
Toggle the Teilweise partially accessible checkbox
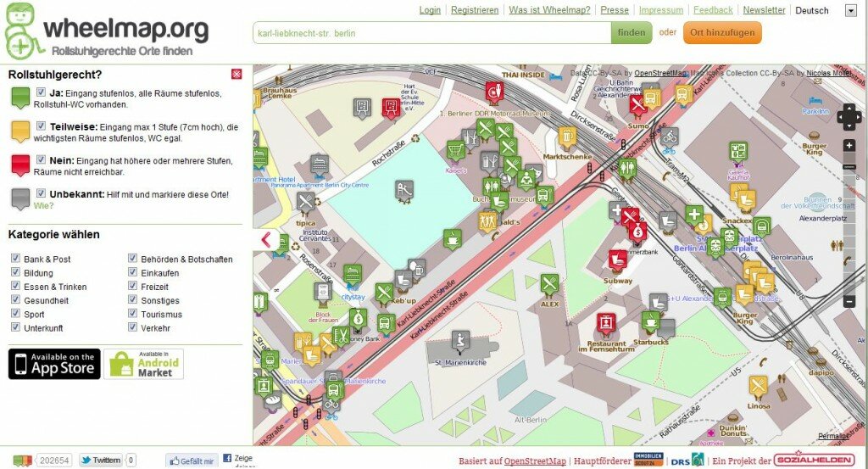click(x=41, y=126)
